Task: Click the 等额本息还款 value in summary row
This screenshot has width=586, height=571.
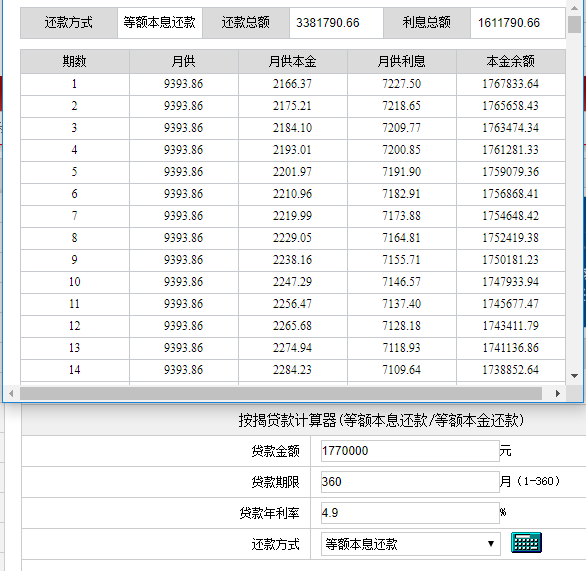Action: point(160,22)
